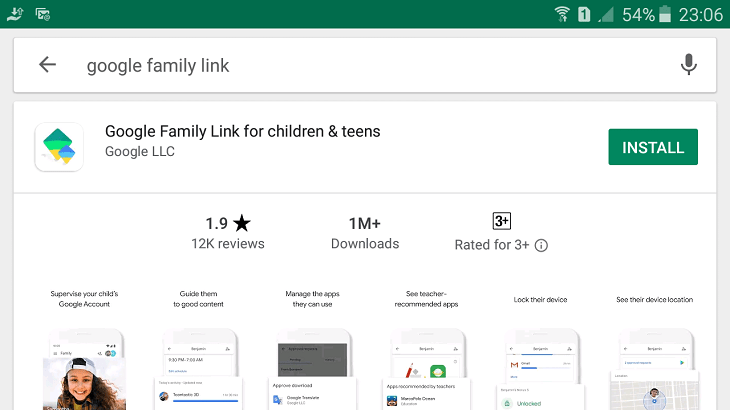
Task: Tap the info icon beside Rated for 3+
Action: pyautogui.click(x=541, y=245)
